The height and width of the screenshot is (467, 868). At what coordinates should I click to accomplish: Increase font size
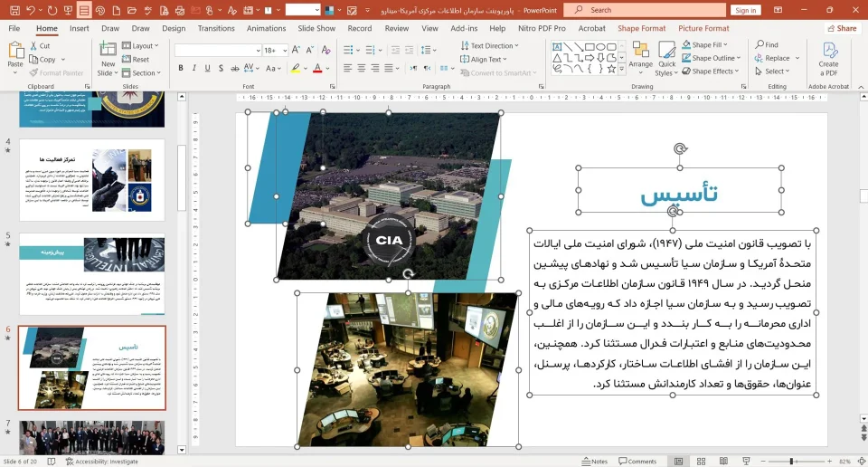[x=297, y=50]
